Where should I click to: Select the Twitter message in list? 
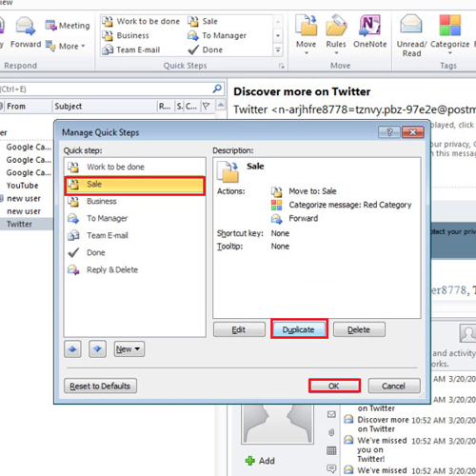click(x=27, y=224)
